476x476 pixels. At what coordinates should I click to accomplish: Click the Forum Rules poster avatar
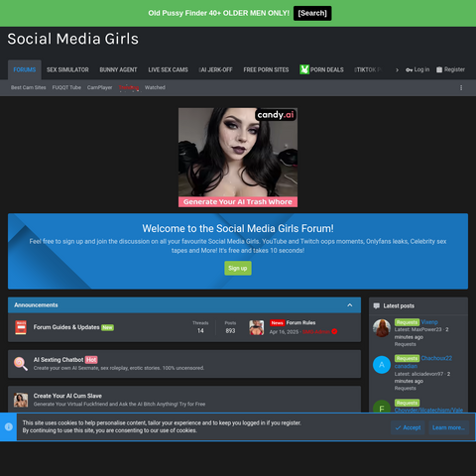[257, 327]
